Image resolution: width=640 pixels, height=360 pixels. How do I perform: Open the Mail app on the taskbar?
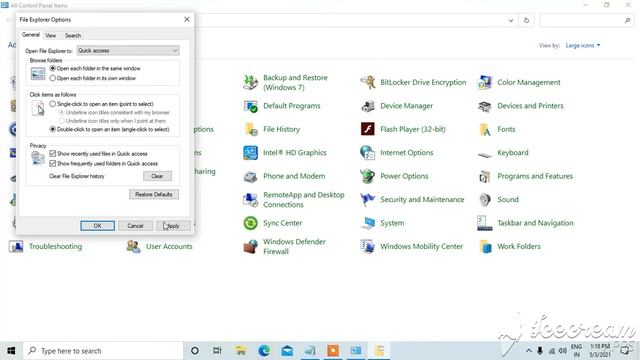[287, 351]
